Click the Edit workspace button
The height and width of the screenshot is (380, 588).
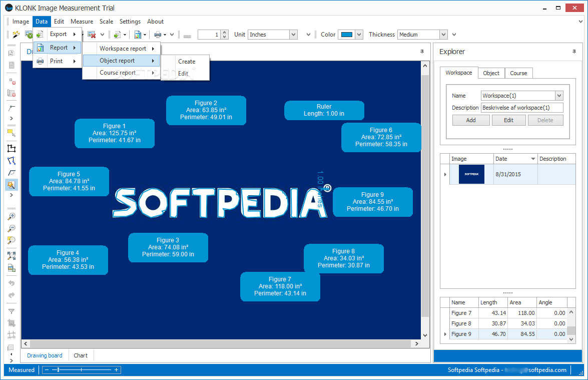click(x=508, y=120)
